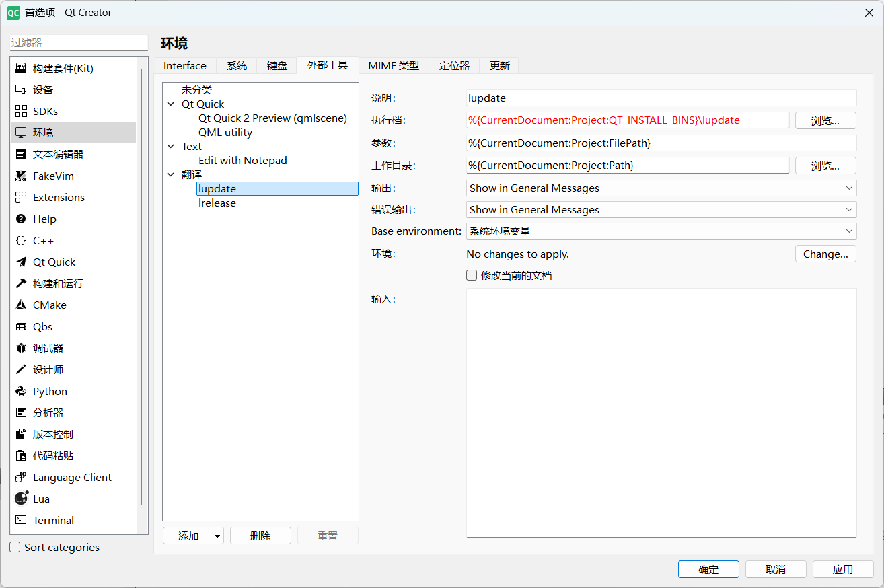Select the 调试器 bug icon
Screen dimensions: 884x588
coord(21,348)
